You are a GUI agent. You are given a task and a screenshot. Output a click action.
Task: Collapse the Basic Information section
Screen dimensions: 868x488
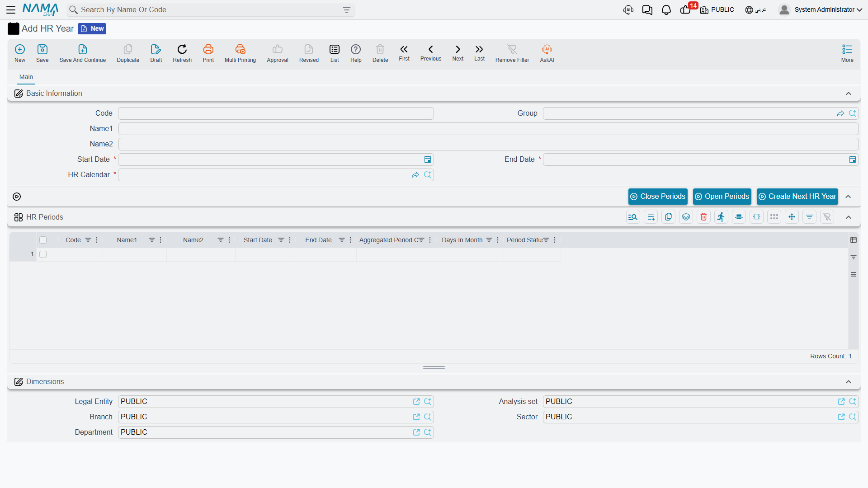[x=849, y=94]
